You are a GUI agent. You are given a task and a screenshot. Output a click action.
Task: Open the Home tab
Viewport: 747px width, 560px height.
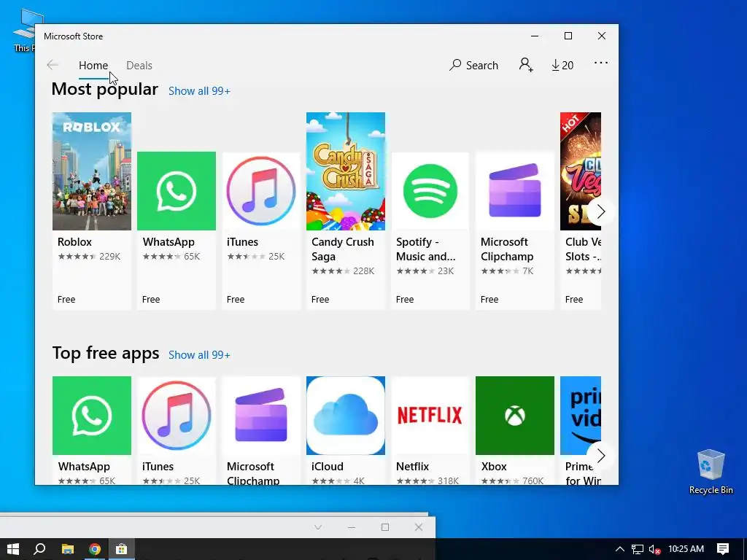click(x=93, y=65)
